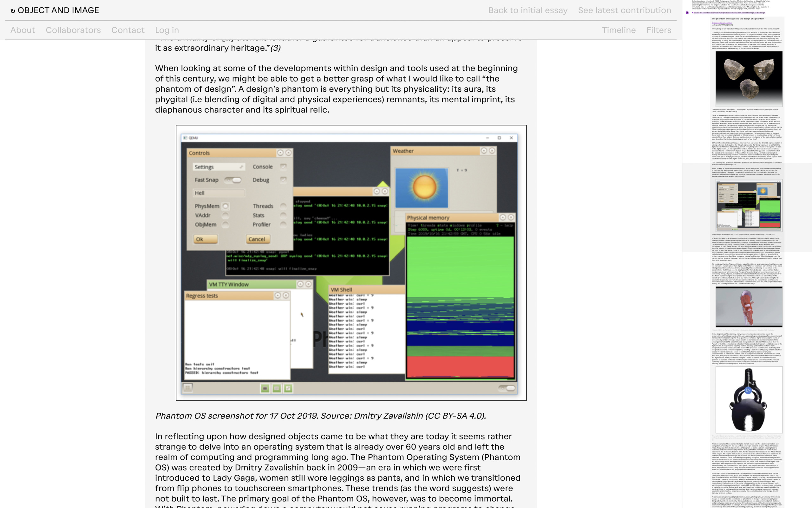
Task: Open the Settings dropdown in Controls
Action: point(219,167)
